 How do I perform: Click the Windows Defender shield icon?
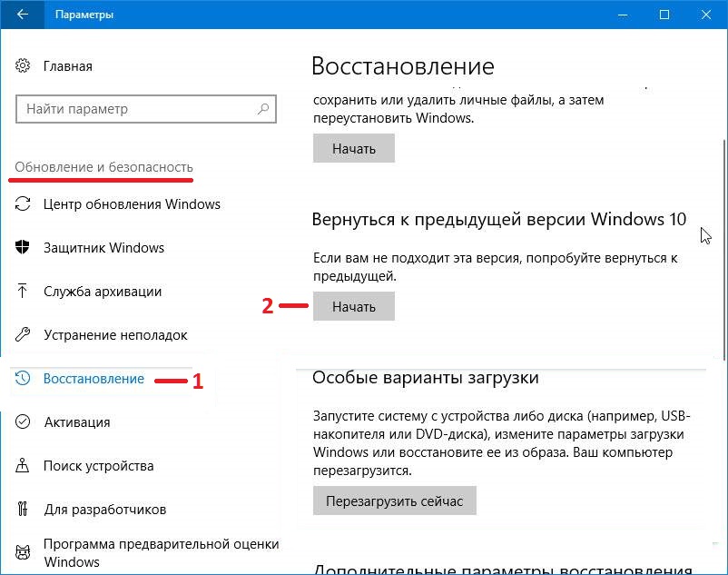(x=23, y=247)
